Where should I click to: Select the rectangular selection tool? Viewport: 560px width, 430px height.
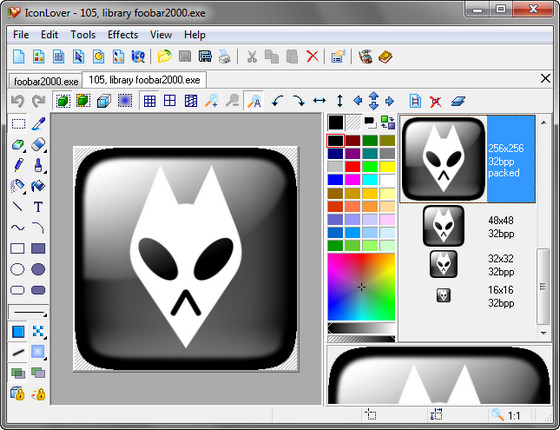tap(18, 124)
